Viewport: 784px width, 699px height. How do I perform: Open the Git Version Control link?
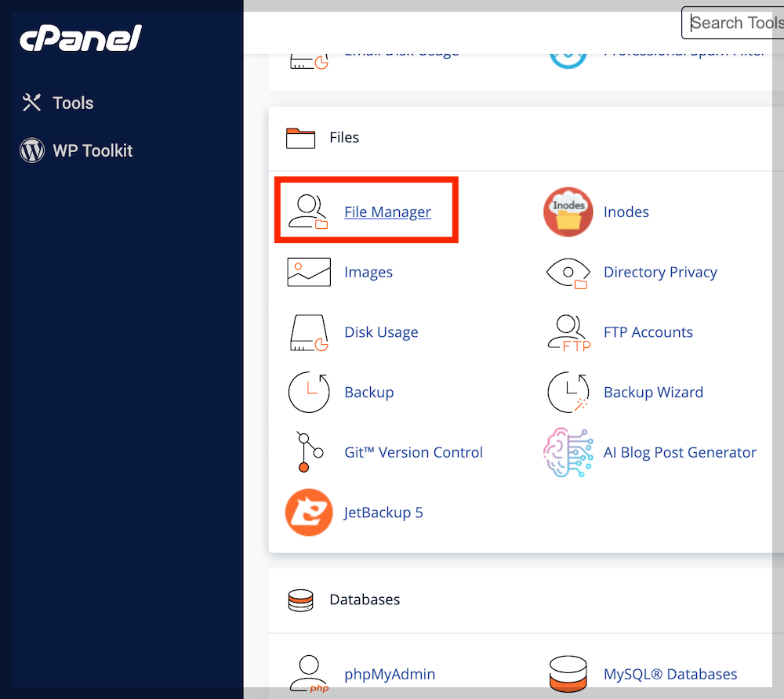[413, 452]
